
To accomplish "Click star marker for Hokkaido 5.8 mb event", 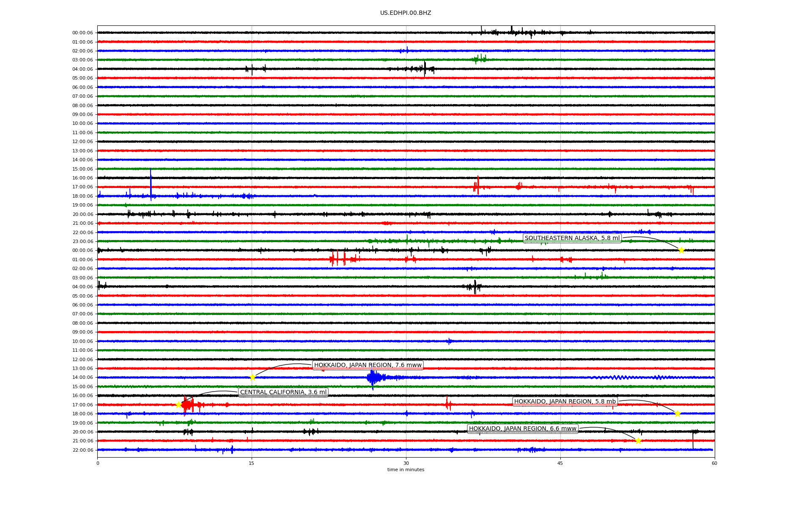I will (x=678, y=414).
